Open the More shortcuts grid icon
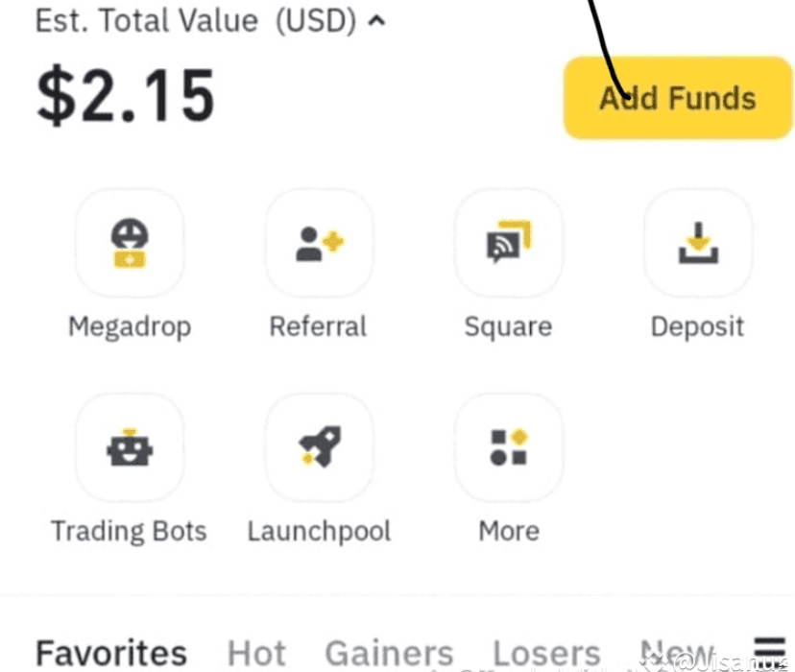 [x=508, y=447]
